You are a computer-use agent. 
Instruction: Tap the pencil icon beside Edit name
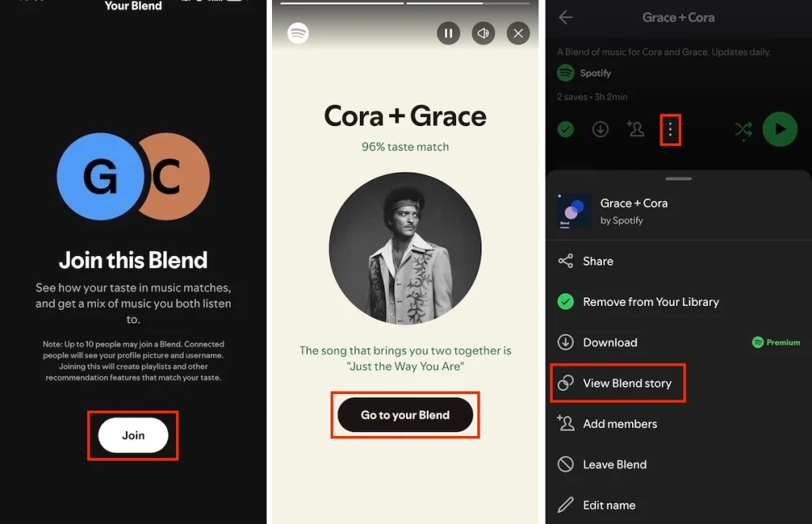pyautogui.click(x=565, y=505)
